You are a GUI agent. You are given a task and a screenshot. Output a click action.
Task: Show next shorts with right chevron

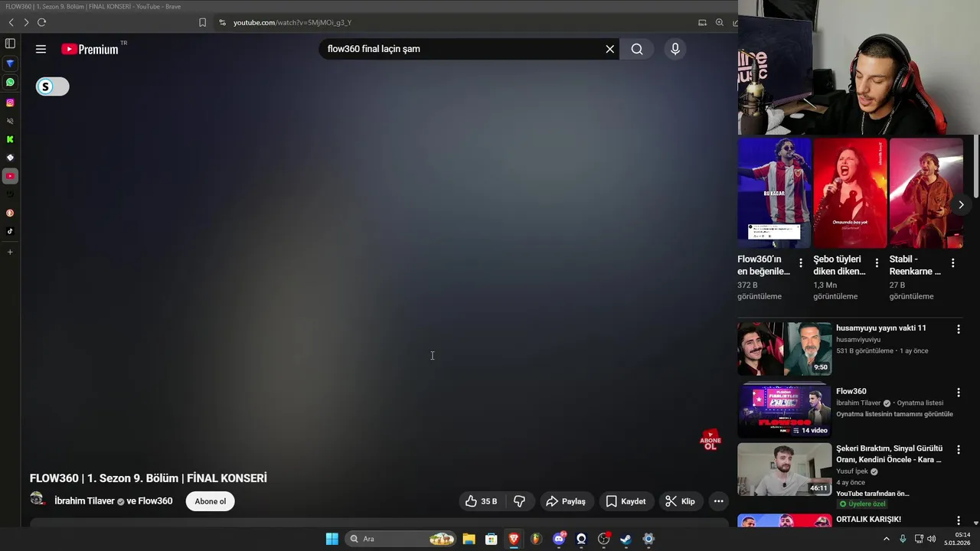coord(961,204)
